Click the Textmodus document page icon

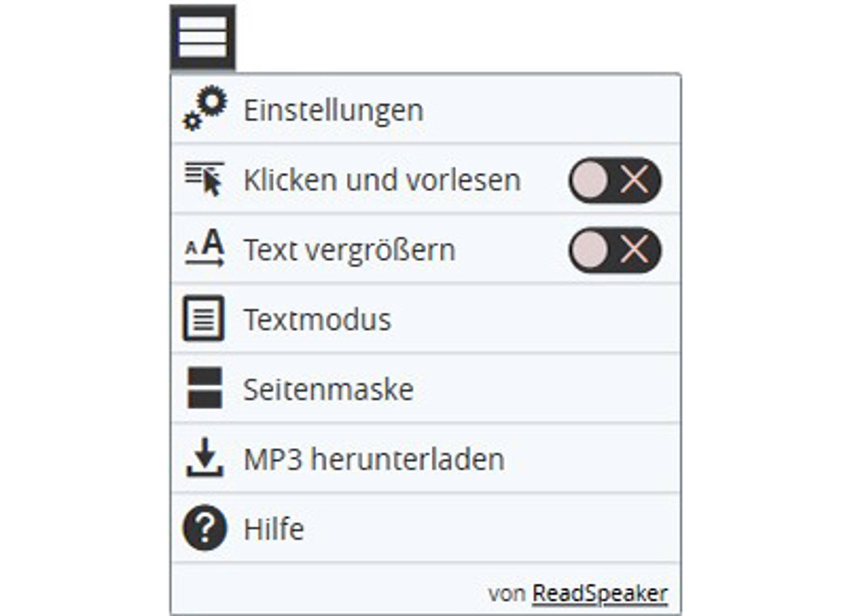click(204, 319)
